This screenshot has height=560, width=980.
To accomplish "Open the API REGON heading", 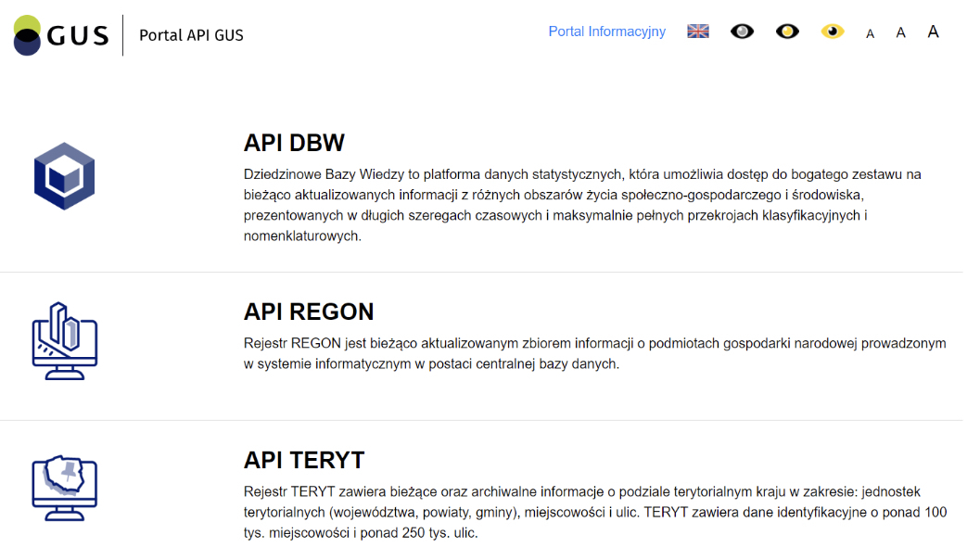I will pyautogui.click(x=309, y=312).
